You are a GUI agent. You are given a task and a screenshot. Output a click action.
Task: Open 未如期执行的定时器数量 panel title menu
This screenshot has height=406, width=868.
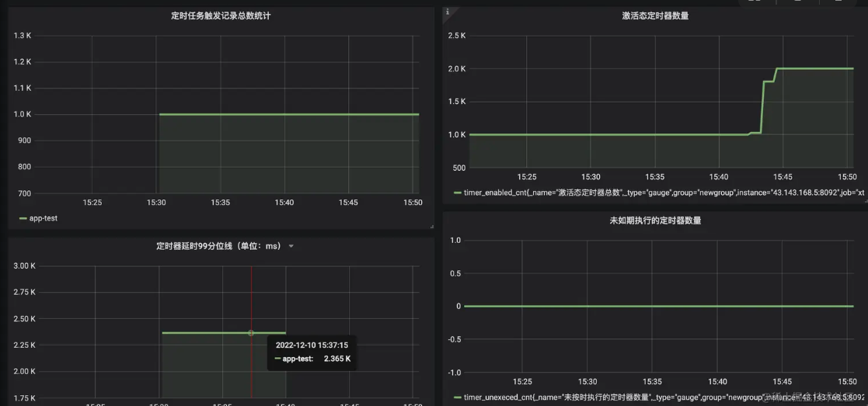655,220
